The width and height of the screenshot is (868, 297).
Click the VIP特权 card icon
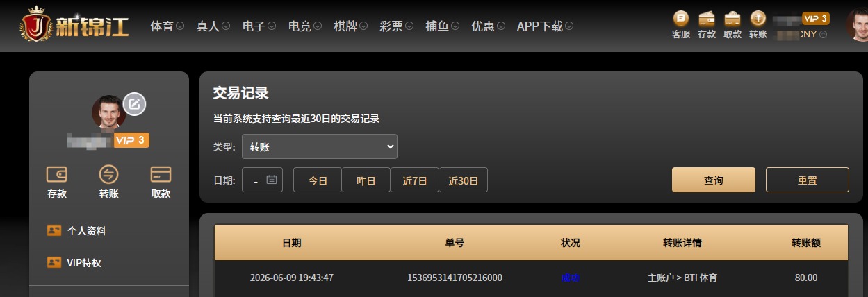(54, 262)
